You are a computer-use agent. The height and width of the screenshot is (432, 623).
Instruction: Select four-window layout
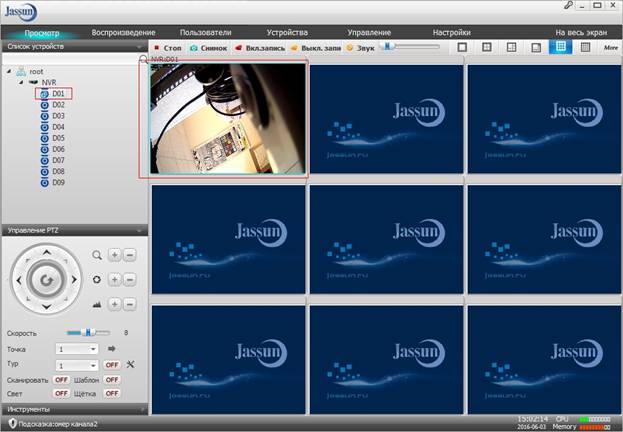487,47
